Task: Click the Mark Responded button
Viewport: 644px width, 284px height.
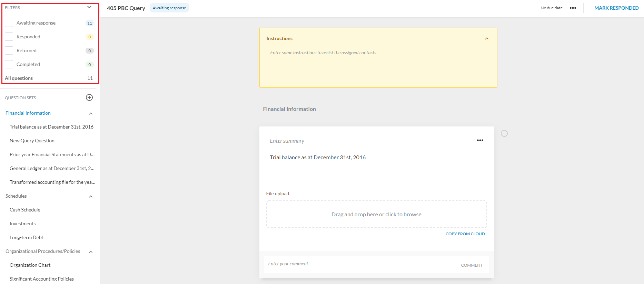Action: [616, 8]
